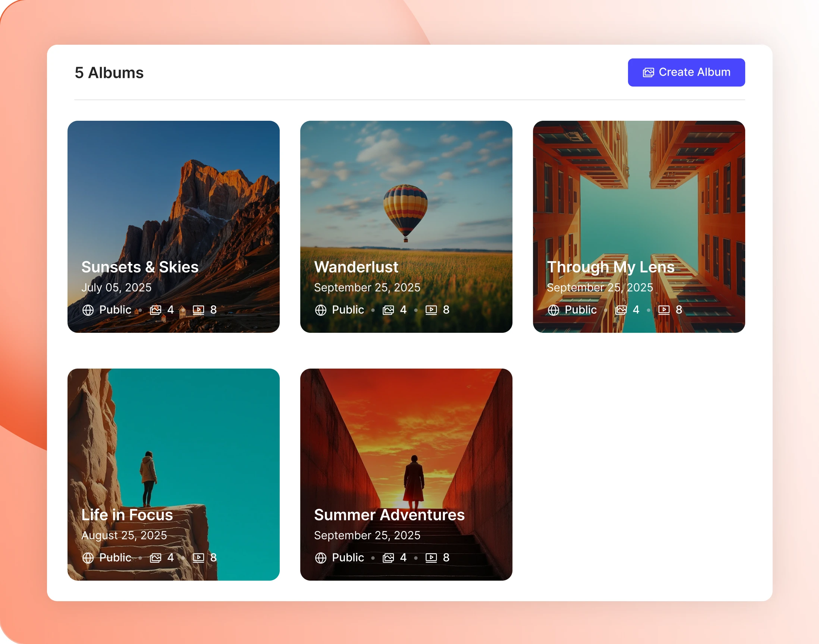819x644 pixels.
Task: Click the video count icon on Sunsets & Skies
Action: 198,310
